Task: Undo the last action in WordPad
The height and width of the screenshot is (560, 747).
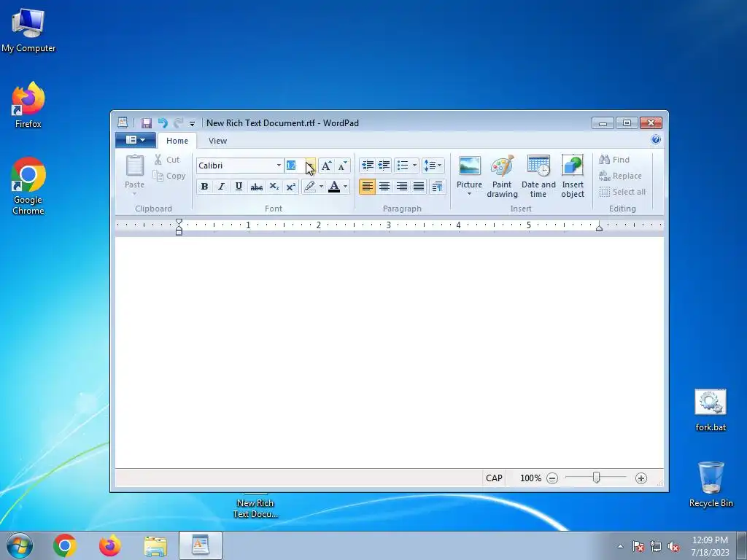Action: point(163,122)
